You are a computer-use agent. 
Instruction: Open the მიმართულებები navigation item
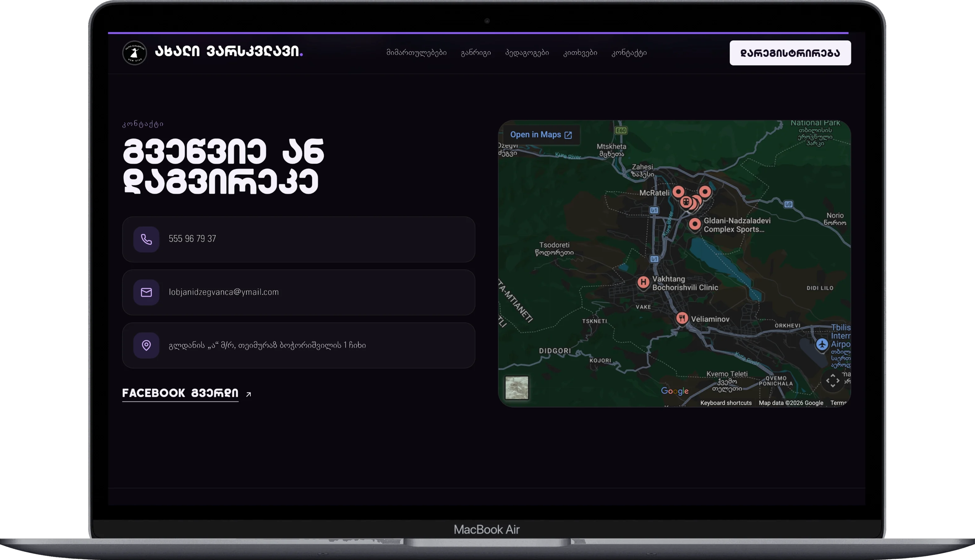click(416, 53)
